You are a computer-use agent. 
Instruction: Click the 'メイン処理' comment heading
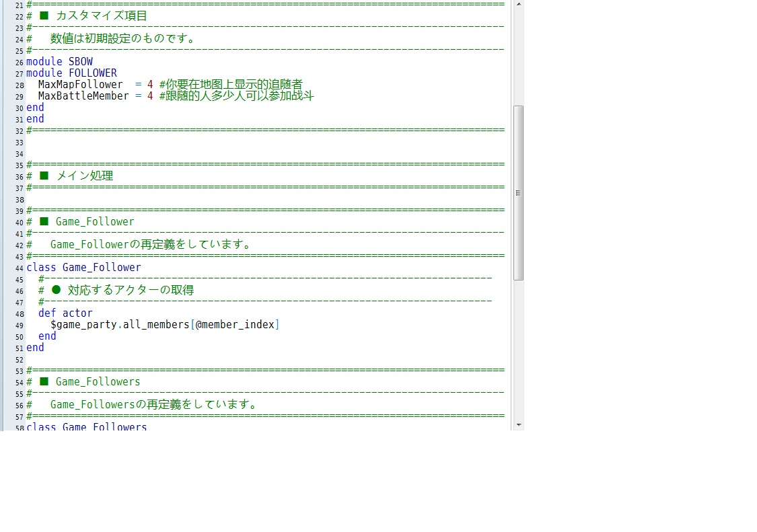[x=85, y=176]
